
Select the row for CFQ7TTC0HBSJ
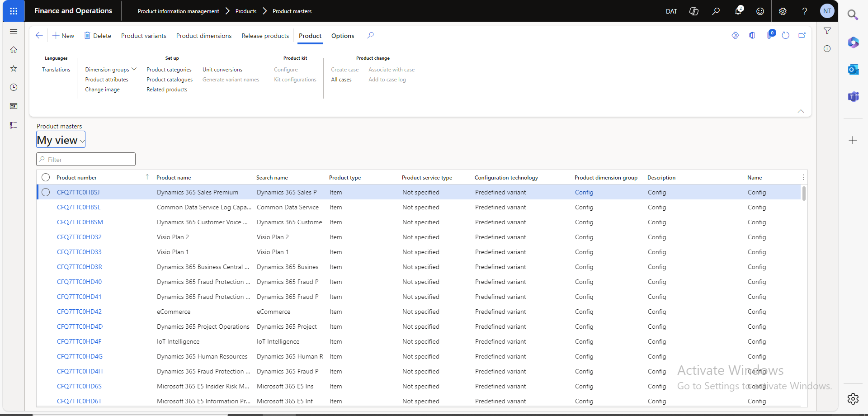[46, 193]
